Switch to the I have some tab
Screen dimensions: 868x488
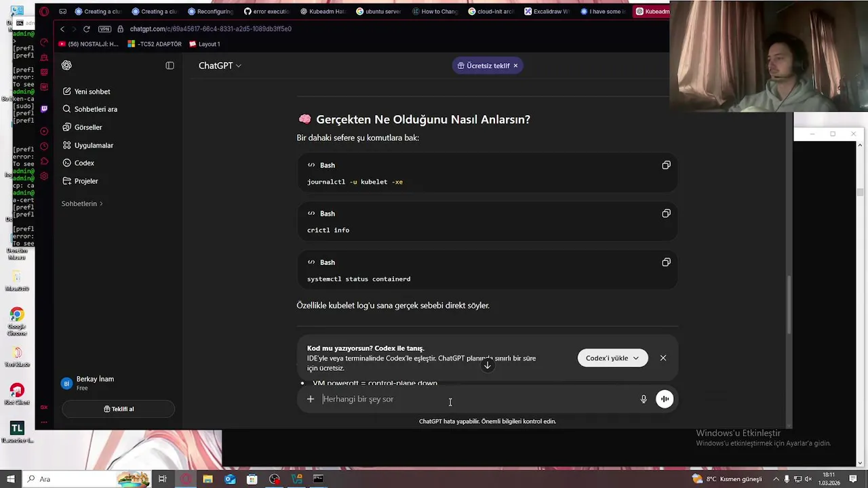[604, 12]
